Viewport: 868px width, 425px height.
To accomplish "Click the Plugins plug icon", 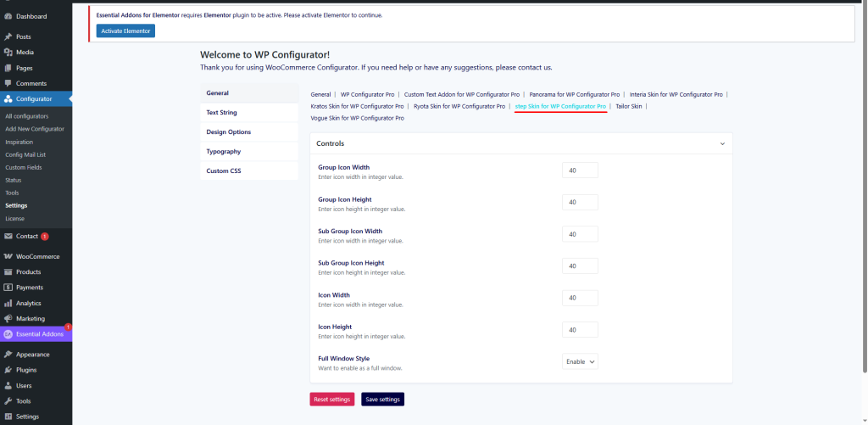I will click(x=8, y=370).
